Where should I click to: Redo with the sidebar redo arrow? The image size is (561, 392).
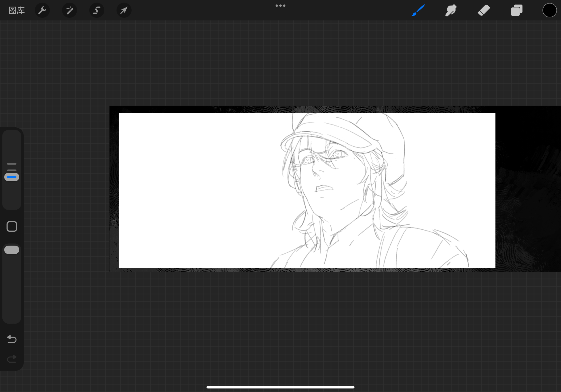pos(12,359)
